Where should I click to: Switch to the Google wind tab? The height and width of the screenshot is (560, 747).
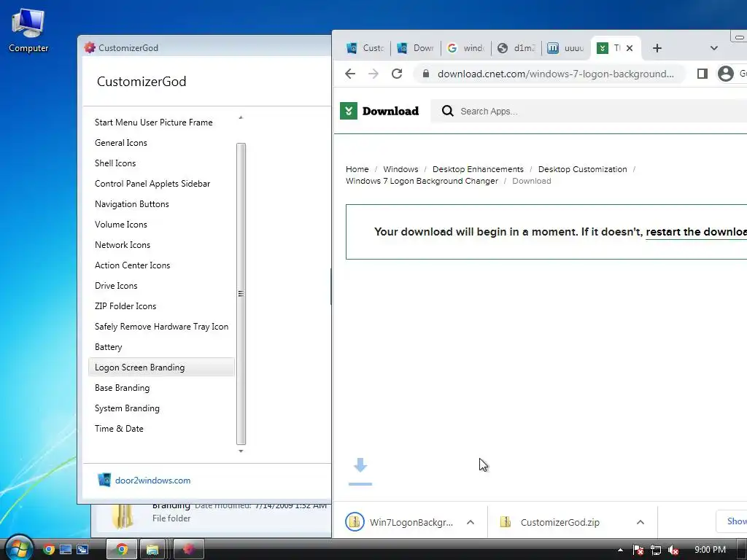[466, 48]
